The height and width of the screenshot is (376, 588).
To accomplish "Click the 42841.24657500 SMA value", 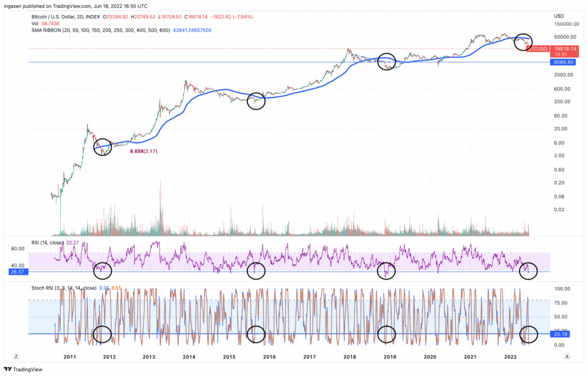I will point(192,30).
